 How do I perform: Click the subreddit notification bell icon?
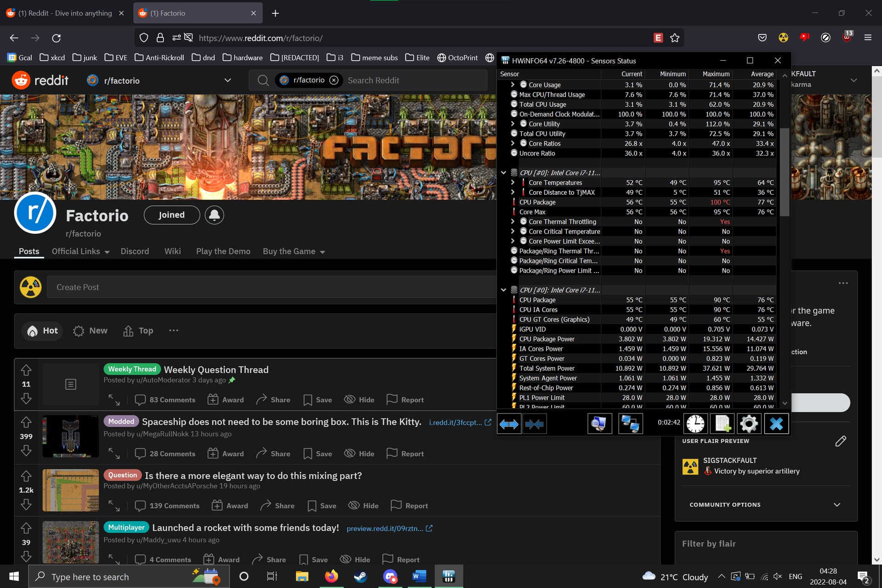[x=214, y=215]
